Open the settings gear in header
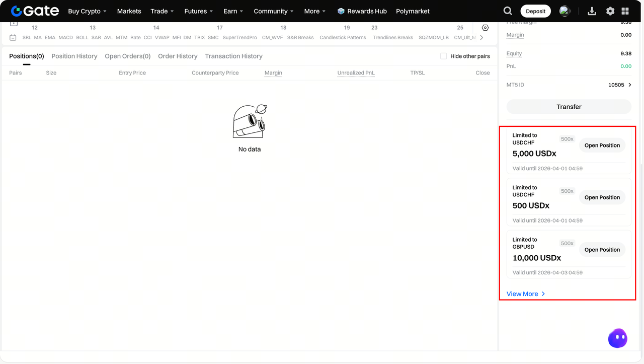644x364 pixels. point(610,11)
